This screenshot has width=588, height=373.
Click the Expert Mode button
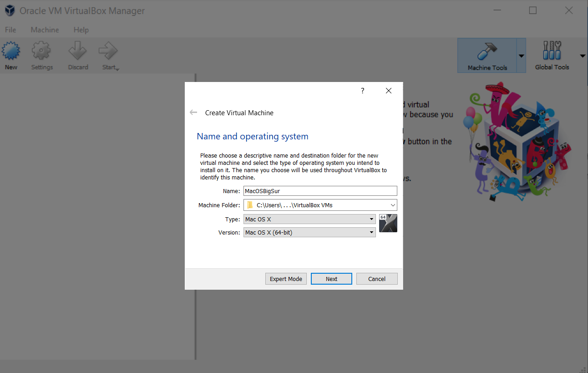(x=286, y=279)
